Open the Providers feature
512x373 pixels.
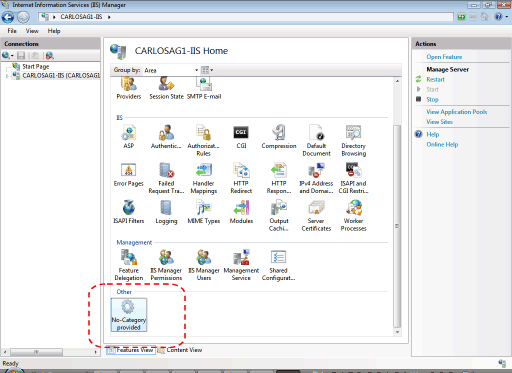tap(129, 89)
